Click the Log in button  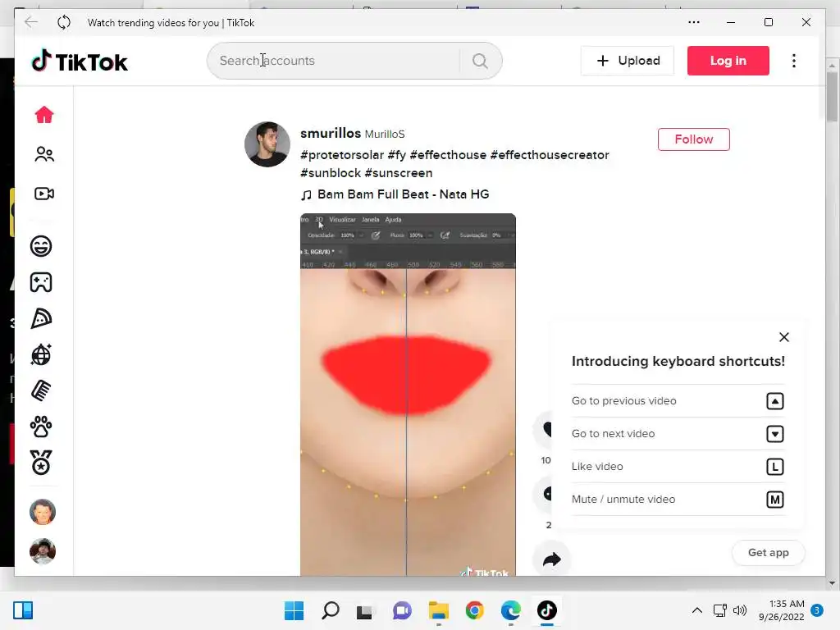click(728, 61)
